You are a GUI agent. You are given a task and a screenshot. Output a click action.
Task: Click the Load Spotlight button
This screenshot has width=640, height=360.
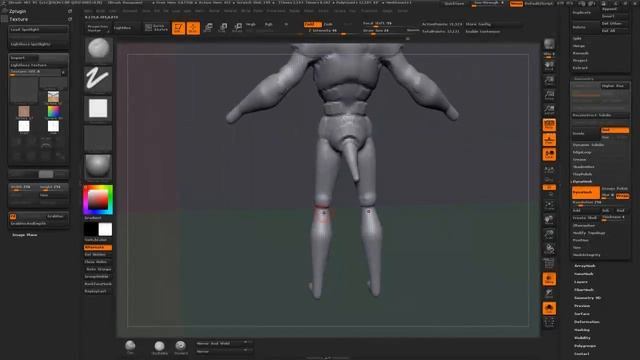coord(38,29)
